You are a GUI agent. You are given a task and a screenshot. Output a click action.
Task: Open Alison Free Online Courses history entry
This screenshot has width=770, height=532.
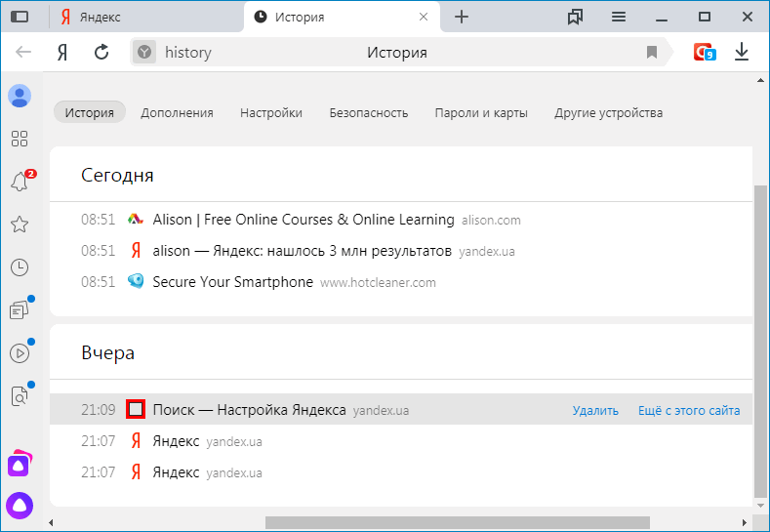point(303,219)
